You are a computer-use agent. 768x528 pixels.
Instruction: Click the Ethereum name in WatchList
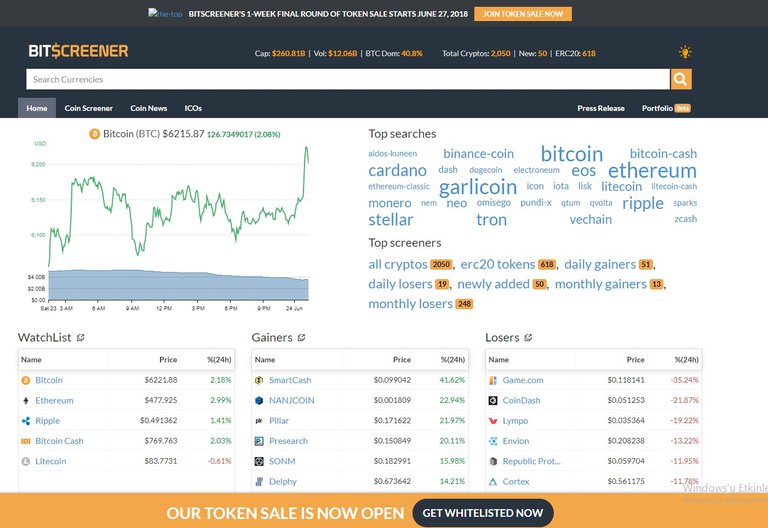click(x=54, y=401)
